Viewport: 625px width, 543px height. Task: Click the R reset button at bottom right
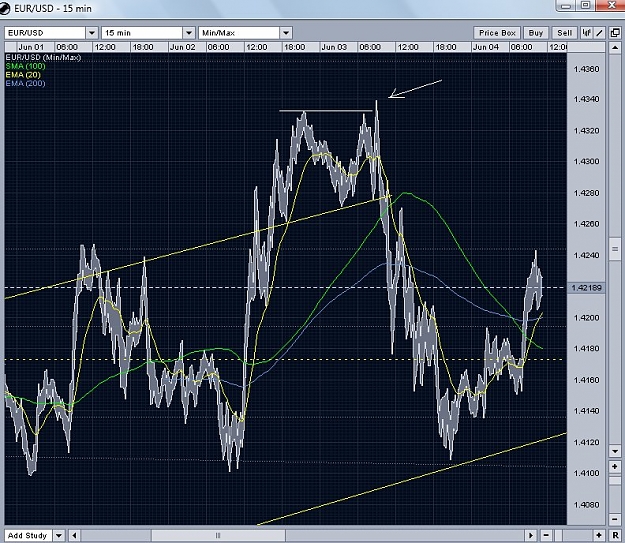tap(615, 535)
